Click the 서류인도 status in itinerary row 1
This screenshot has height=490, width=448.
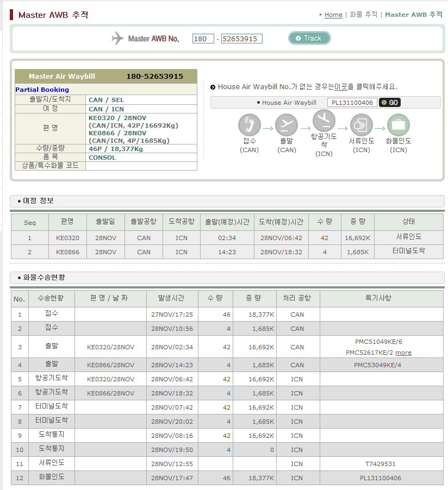[408, 236]
